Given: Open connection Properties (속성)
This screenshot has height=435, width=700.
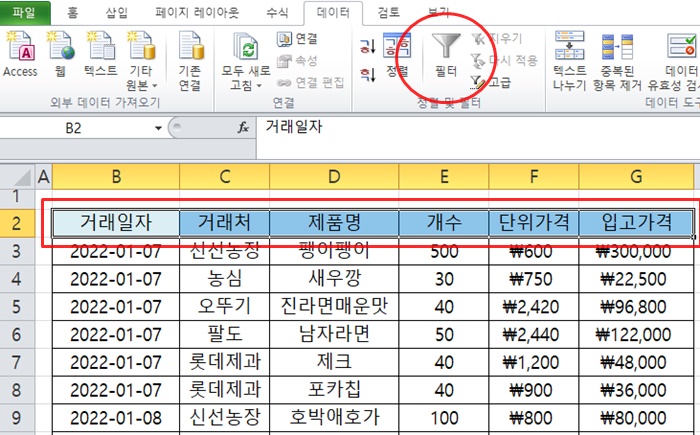Looking at the screenshot, I should pyautogui.click(x=297, y=61).
